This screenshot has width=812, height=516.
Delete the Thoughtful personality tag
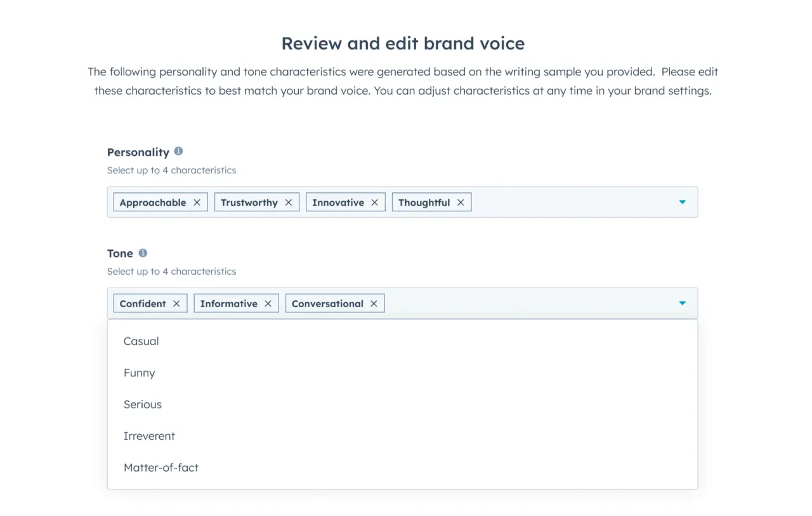(x=461, y=202)
